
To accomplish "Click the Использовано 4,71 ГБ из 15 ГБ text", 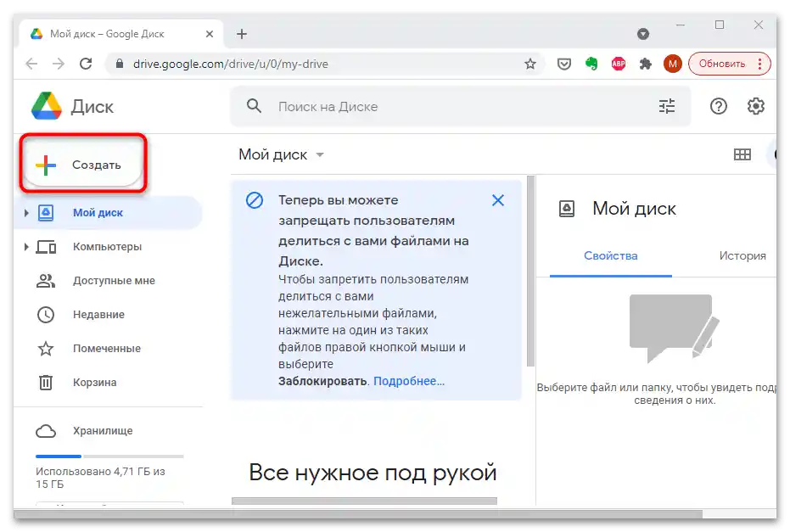I will [100, 478].
